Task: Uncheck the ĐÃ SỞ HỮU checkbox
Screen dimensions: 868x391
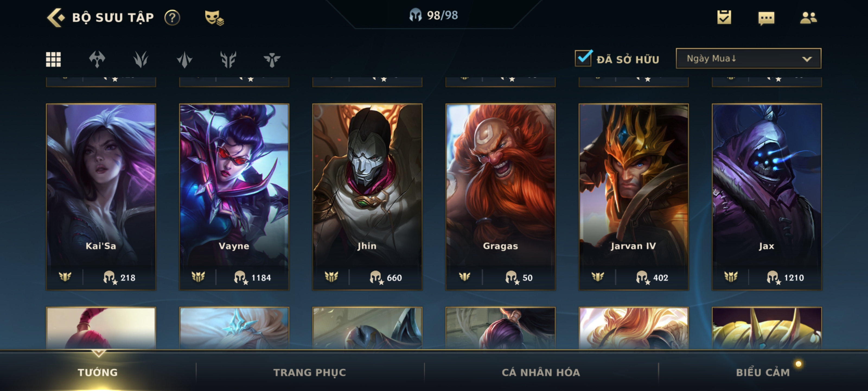Action: [583, 58]
